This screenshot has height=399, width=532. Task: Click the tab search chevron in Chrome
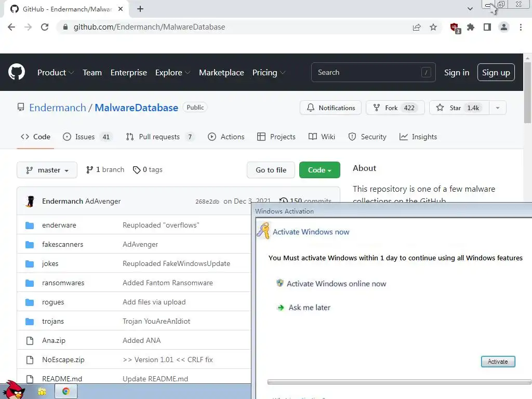click(x=470, y=9)
